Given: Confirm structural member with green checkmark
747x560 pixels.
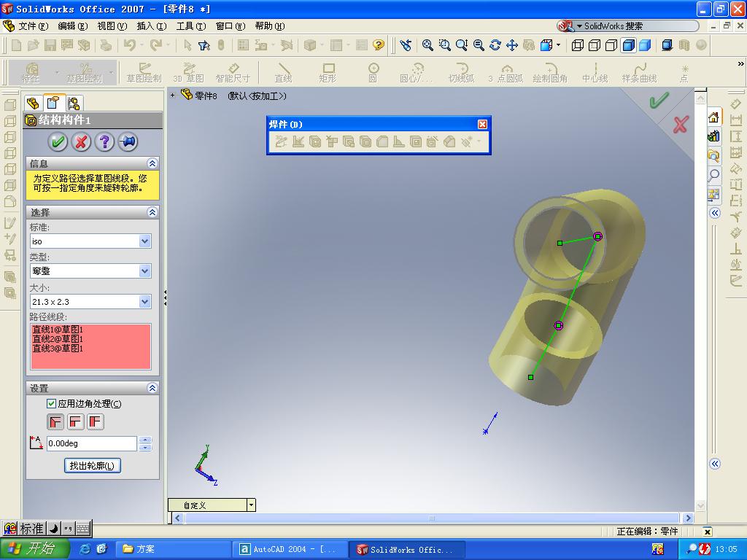Looking at the screenshot, I should [x=58, y=142].
